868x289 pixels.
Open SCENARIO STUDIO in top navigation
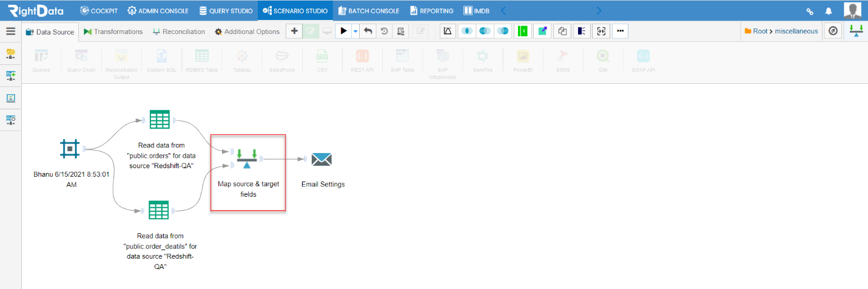tap(295, 10)
